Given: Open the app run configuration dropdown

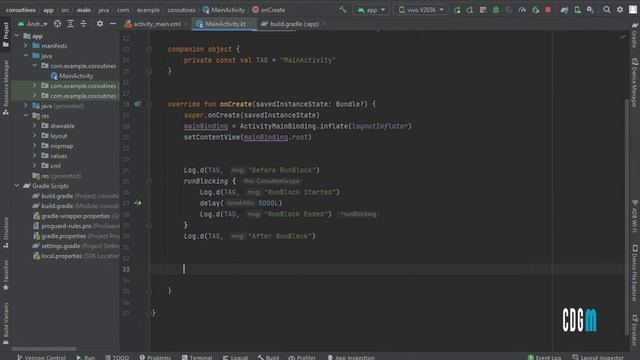Looking at the screenshot, I should [x=371, y=10].
